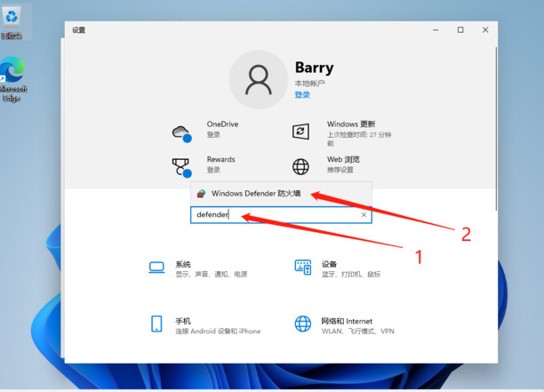The image size is (544, 392).
Task: Click the Rewards label text
Action: pos(221,159)
